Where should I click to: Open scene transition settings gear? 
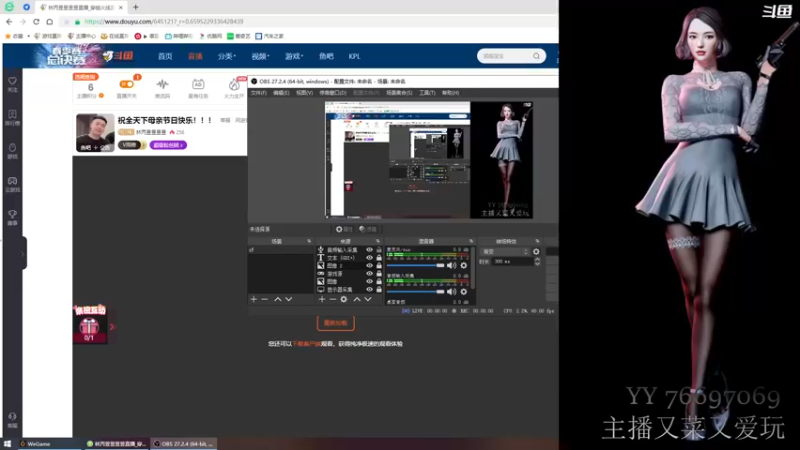click(x=536, y=252)
